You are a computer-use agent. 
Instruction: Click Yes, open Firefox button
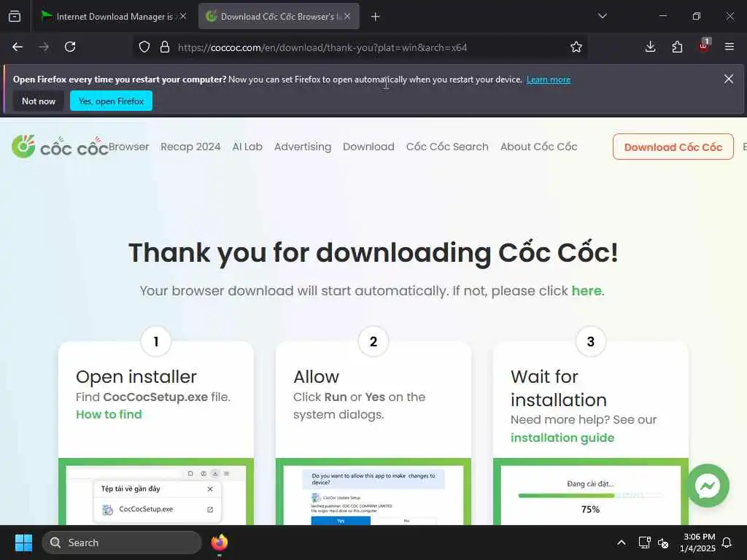[x=111, y=101]
